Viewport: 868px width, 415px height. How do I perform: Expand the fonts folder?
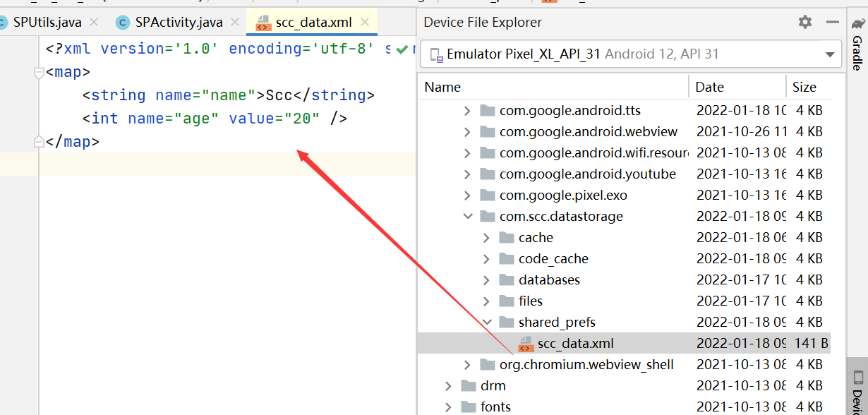[x=448, y=407]
